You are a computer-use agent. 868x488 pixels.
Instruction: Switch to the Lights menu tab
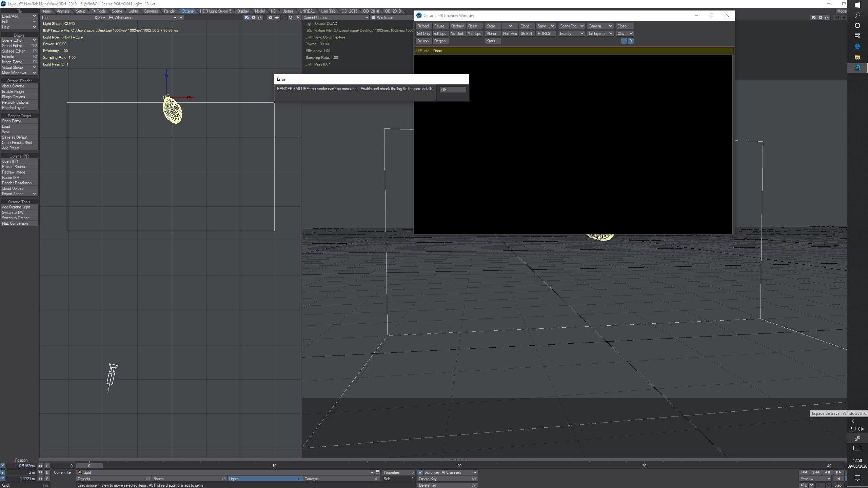point(133,11)
